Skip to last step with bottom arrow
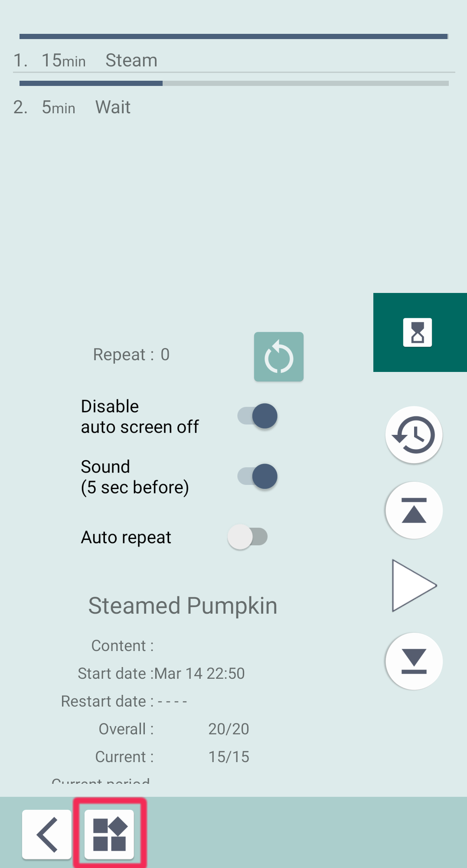Screen dimensions: 467x868 click(x=414, y=661)
